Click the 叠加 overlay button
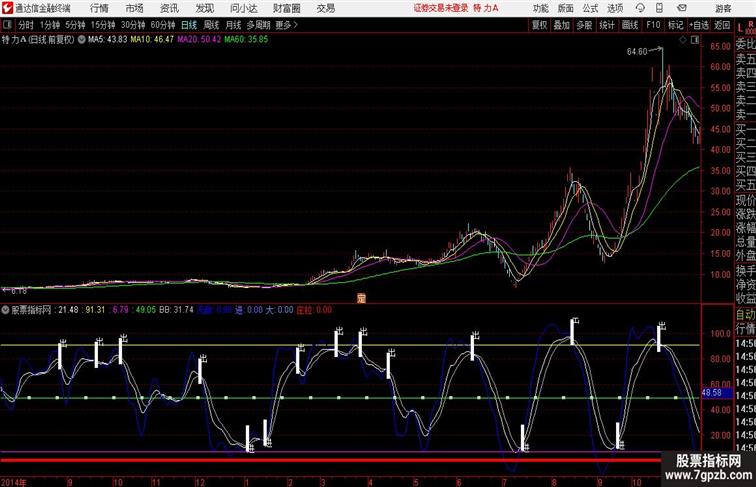Viewport: 756px width, 487px height. tap(561, 25)
